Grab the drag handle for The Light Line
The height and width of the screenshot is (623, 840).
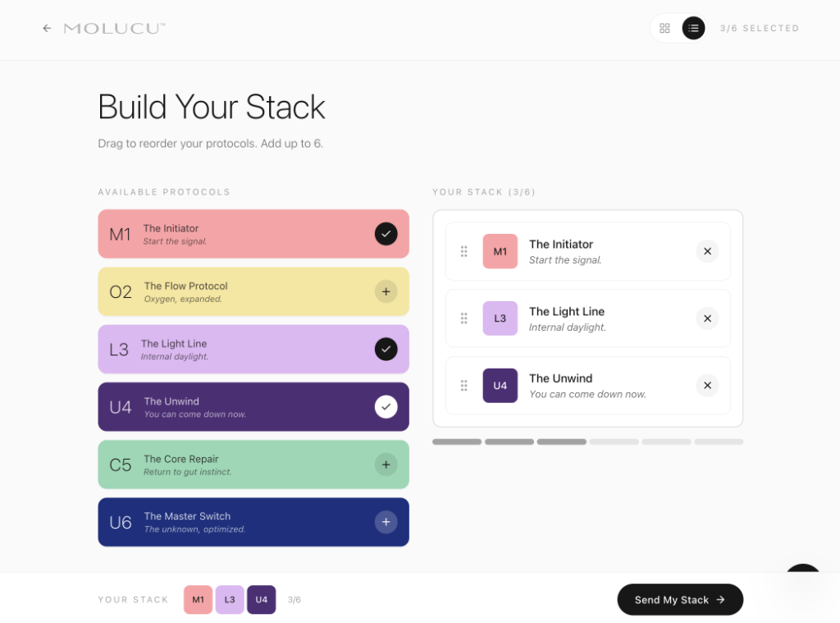click(464, 318)
